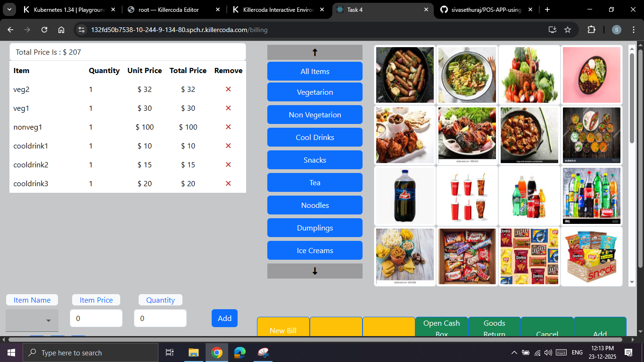
Task: Click the down arrow below Ice Creams
Action: [x=314, y=271]
